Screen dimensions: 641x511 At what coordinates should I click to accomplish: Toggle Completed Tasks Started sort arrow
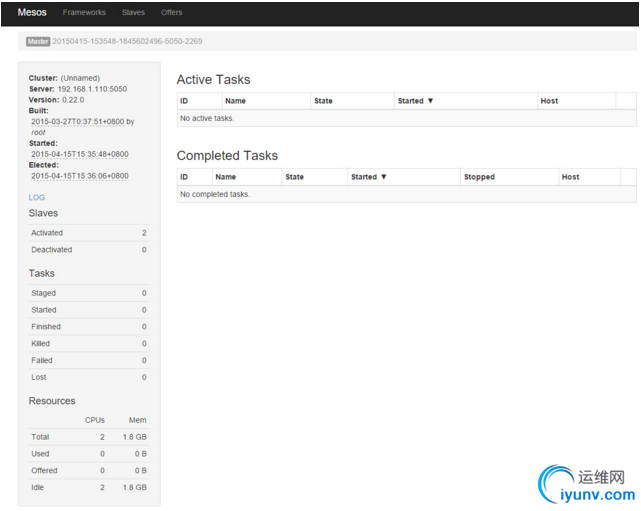point(383,177)
